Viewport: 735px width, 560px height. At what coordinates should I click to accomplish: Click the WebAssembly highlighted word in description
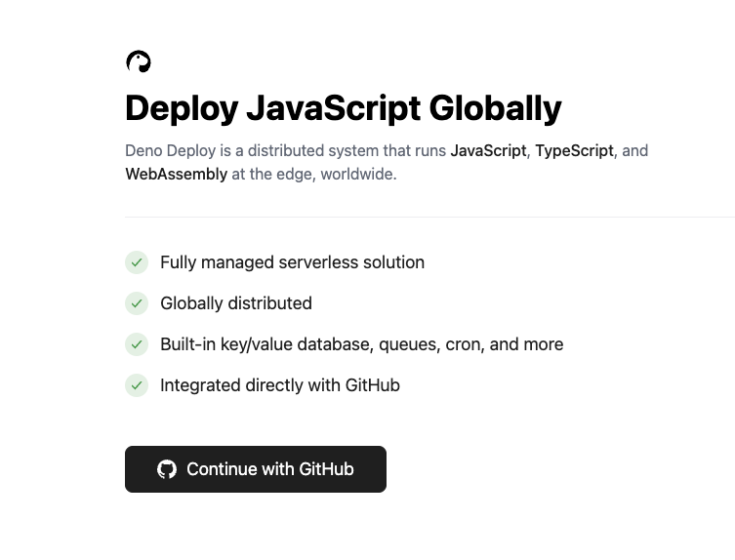[x=177, y=174]
